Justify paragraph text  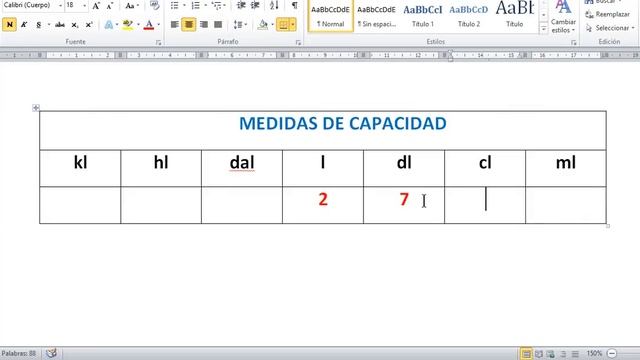tap(218, 25)
